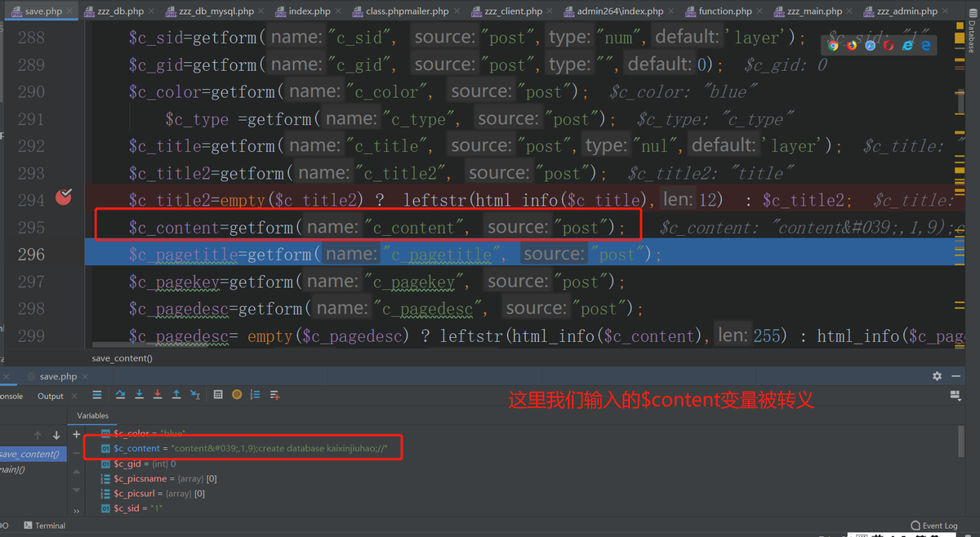Move watch down with the down triangle
980x537 pixels.
tap(77, 491)
